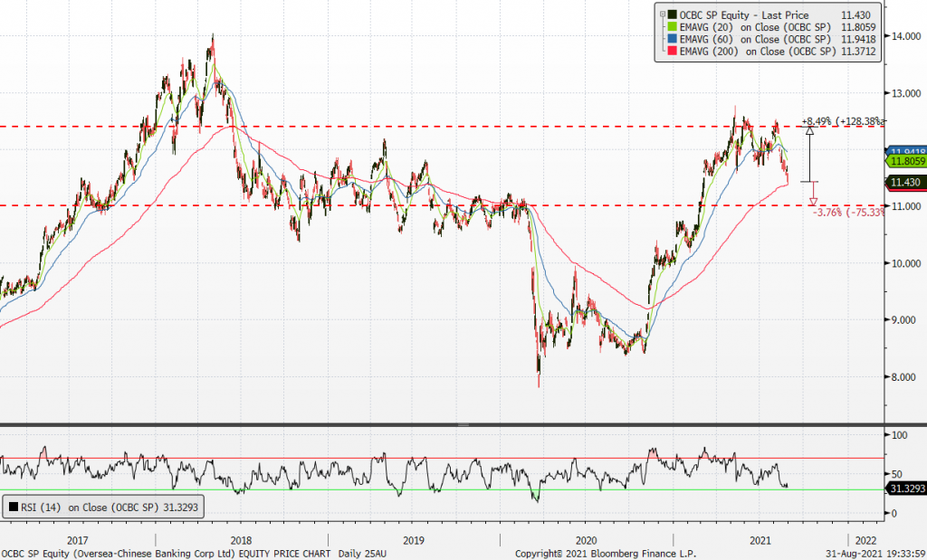Click the black Last Price color swatch
This screenshot has width=927, height=560.
[x=673, y=14]
